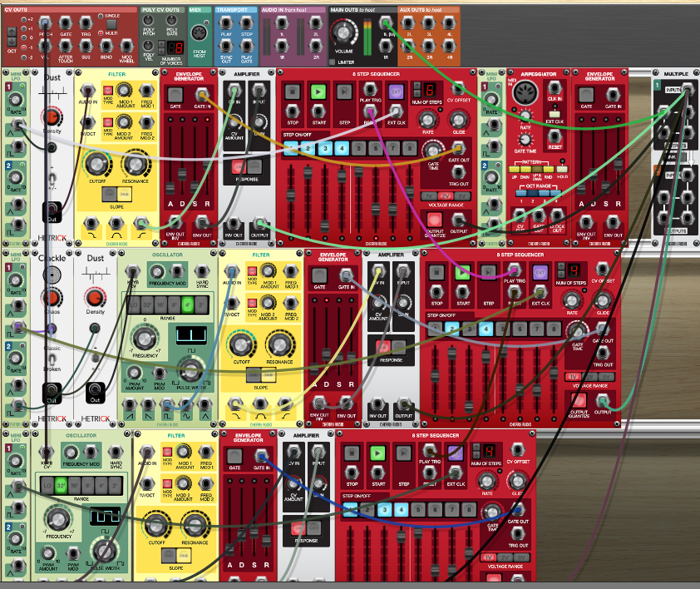The width and height of the screenshot is (700, 589).
Task: Click the Arpeggiator GATE TIME knob
Action: (x=525, y=140)
